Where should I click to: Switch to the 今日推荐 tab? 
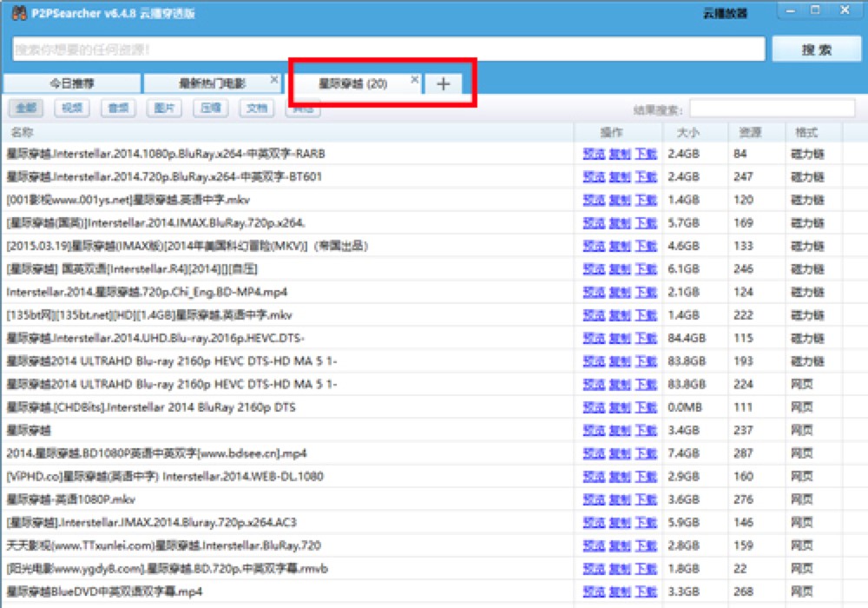(73, 83)
